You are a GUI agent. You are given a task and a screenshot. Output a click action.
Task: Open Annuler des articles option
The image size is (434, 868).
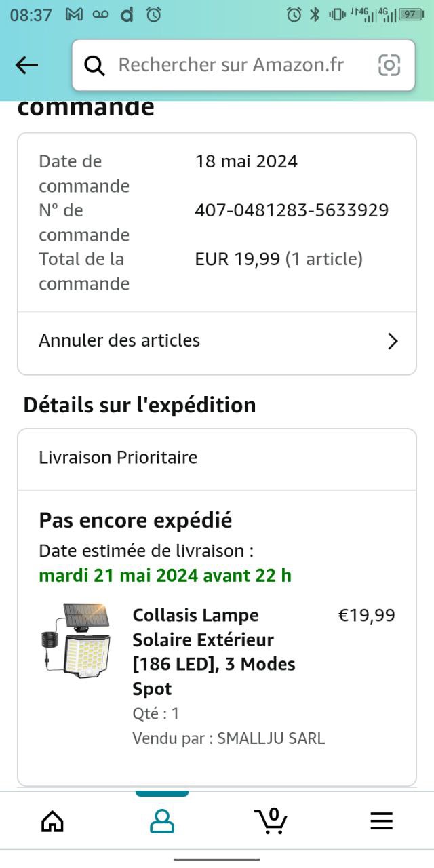[119, 340]
